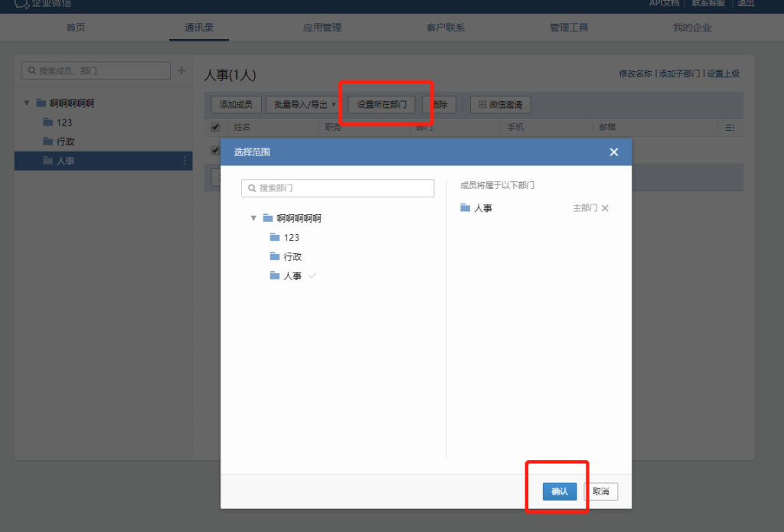Open the more options menu for 人事

185,161
